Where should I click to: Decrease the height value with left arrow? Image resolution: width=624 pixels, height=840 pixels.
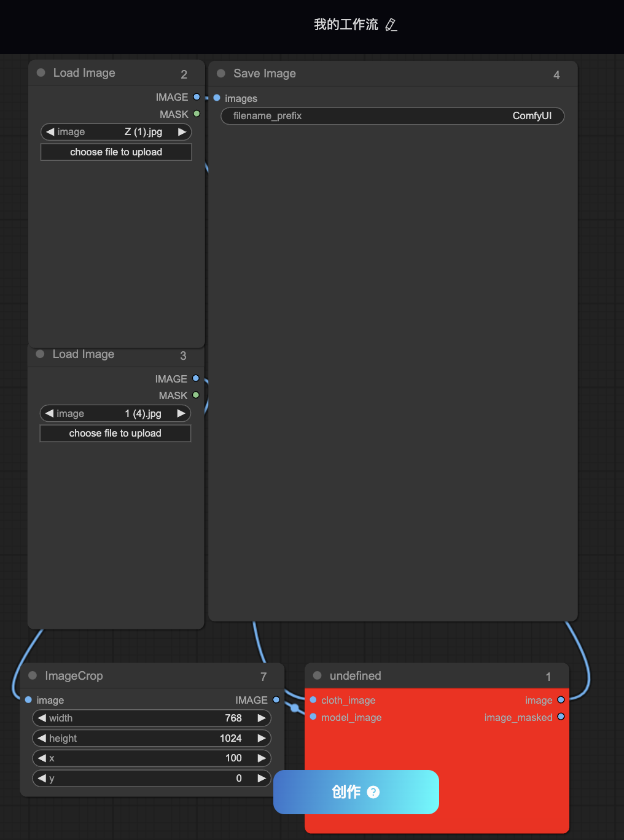[42, 738]
